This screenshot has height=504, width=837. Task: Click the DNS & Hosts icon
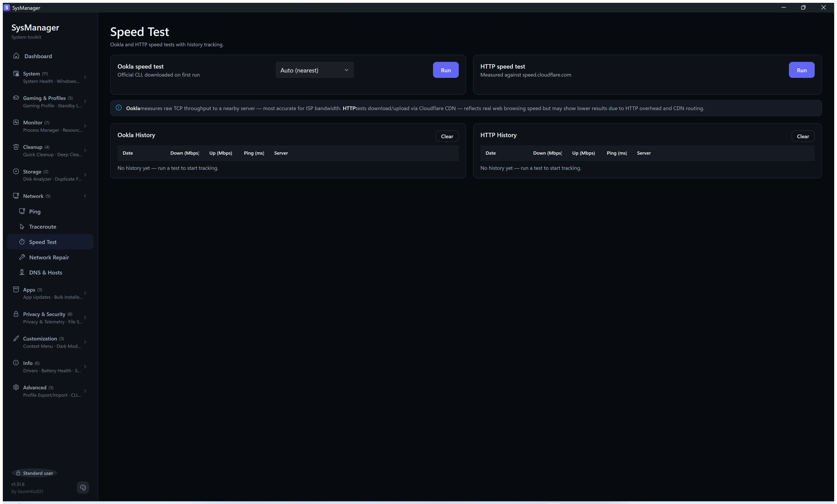pyautogui.click(x=22, y=272)
